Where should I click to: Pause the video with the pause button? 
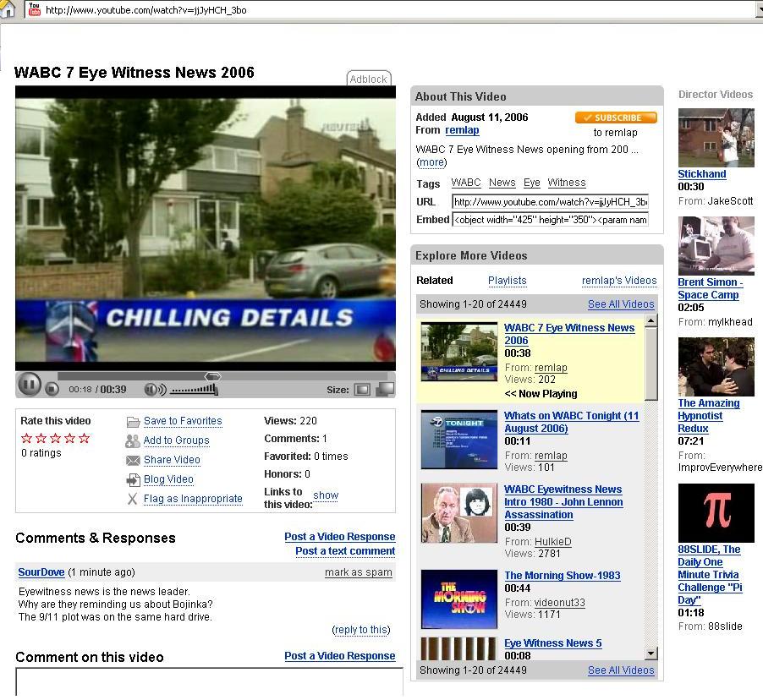(29, 386)
